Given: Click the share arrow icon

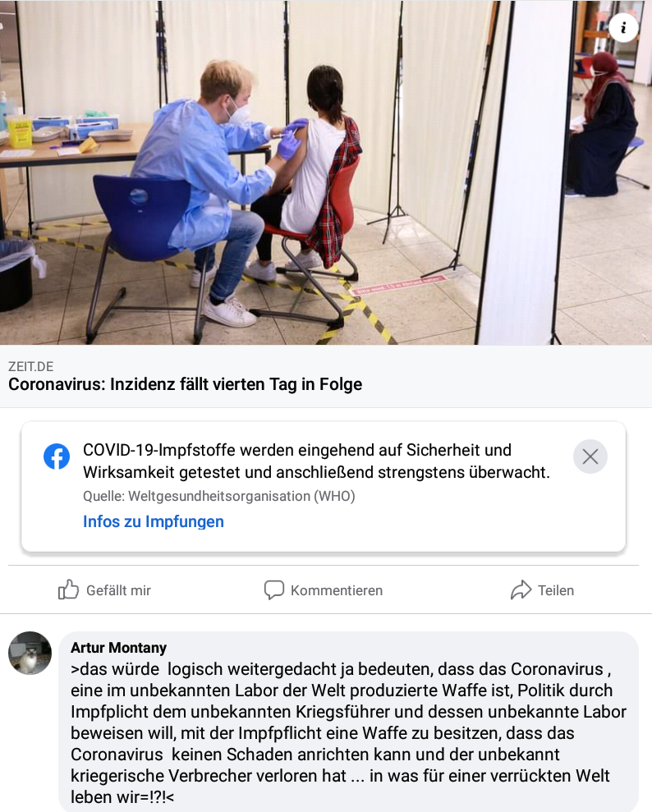Looking at the screenshot, I should 521,590.
